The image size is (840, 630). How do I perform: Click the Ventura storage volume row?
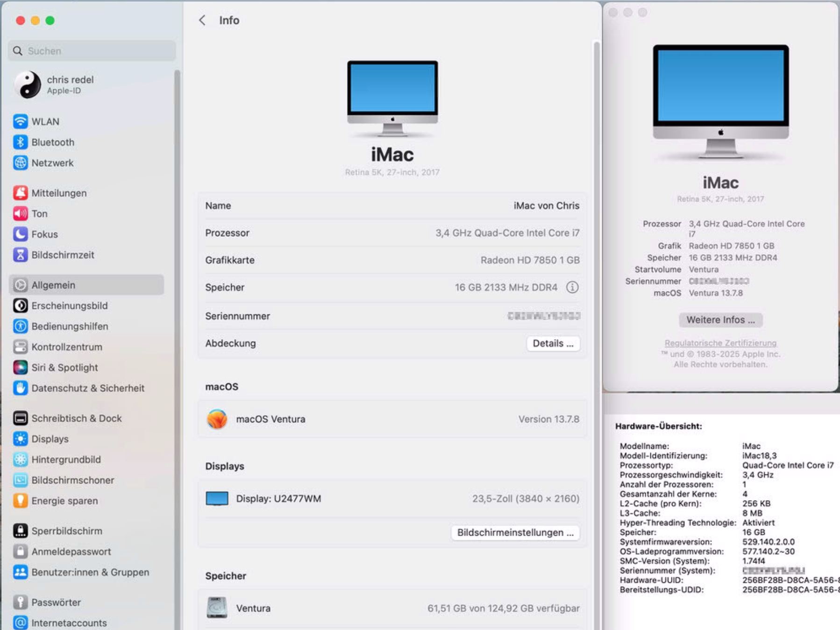tap(392, 608)
